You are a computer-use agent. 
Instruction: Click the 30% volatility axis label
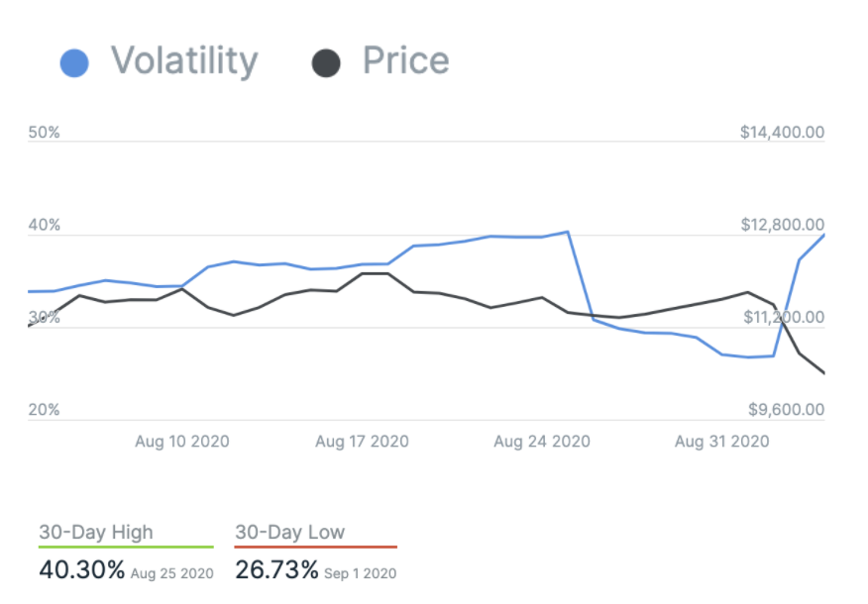pyautogui.click(x=45, y=318)
